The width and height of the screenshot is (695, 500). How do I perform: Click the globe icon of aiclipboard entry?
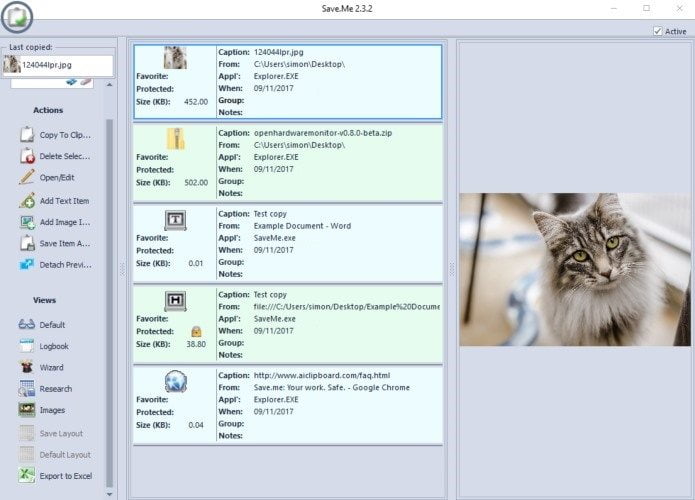[176, 382]
